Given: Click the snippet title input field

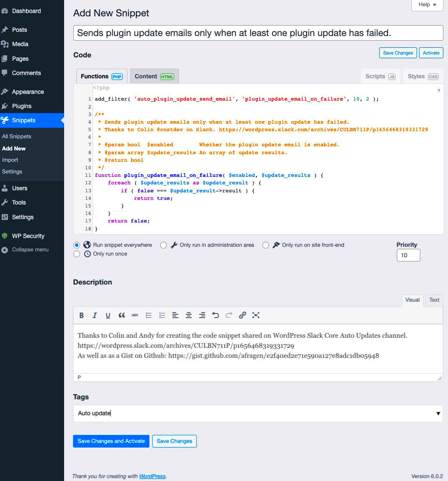Looking at the screenshot, I should (x=258, y=33).
